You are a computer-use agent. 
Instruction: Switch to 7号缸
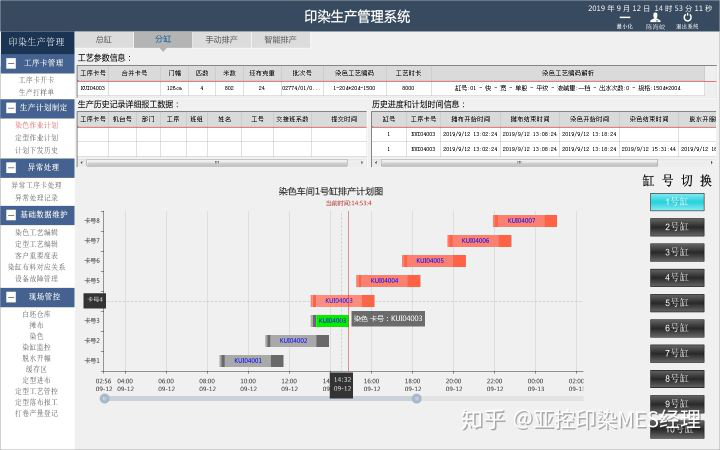coord(677,353)
